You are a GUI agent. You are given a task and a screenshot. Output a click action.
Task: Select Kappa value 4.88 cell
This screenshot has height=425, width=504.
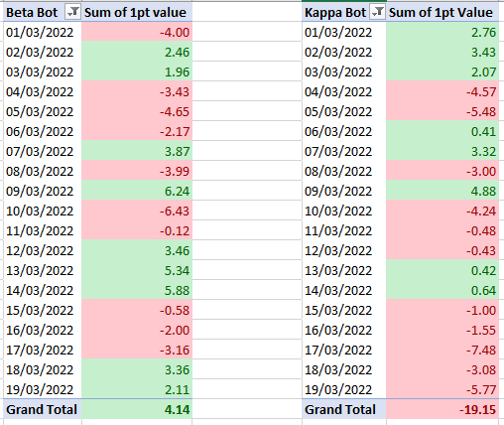[442, 191]
